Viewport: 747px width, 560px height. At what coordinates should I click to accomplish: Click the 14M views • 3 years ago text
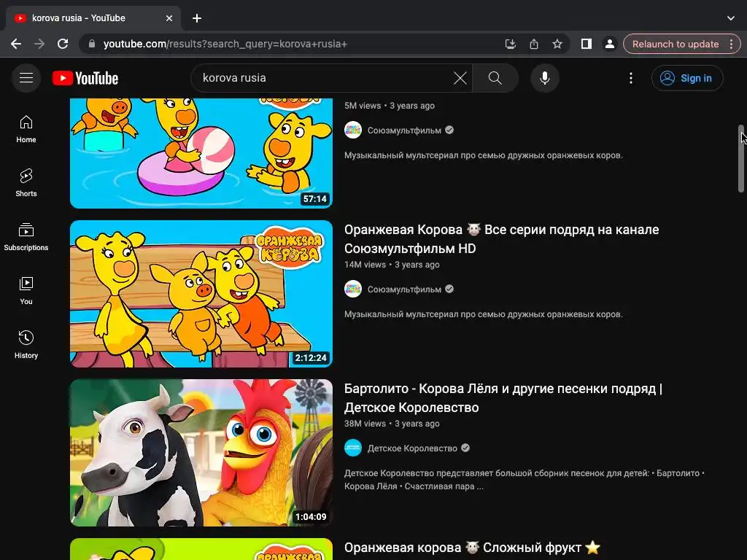point(392,265)
